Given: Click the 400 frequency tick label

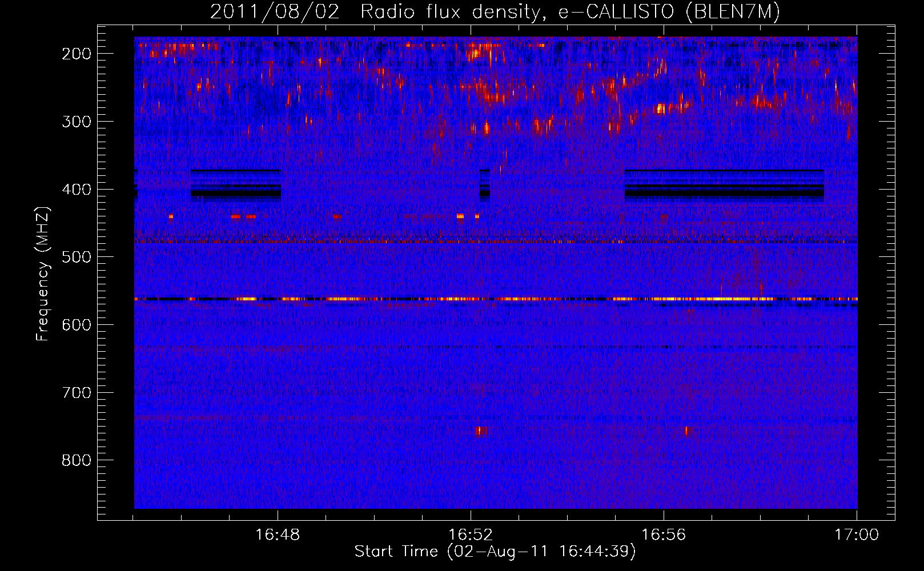Looking at the screenshot, I should point(77,190).
